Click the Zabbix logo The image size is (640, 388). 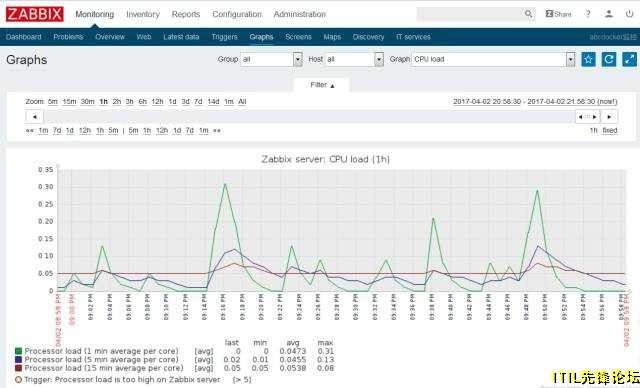35,14
